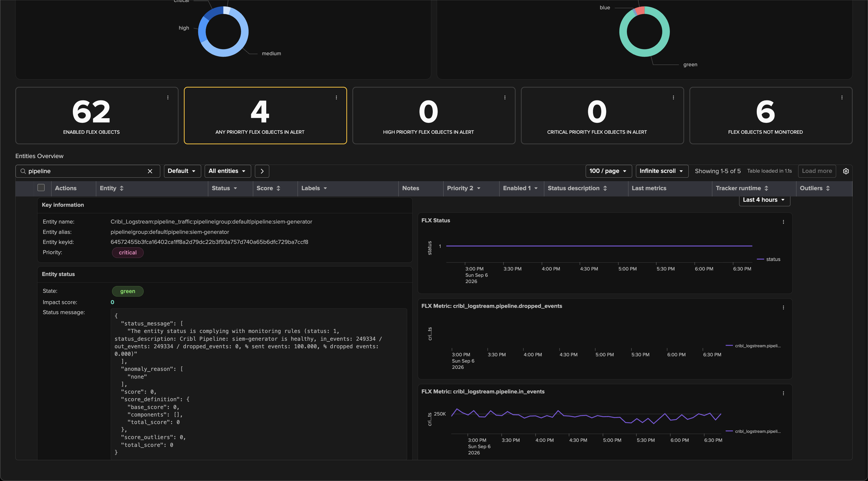The width and height of the screenshot is (868, 481).
Task: Sort by Status description column
Action: point(605,188)
